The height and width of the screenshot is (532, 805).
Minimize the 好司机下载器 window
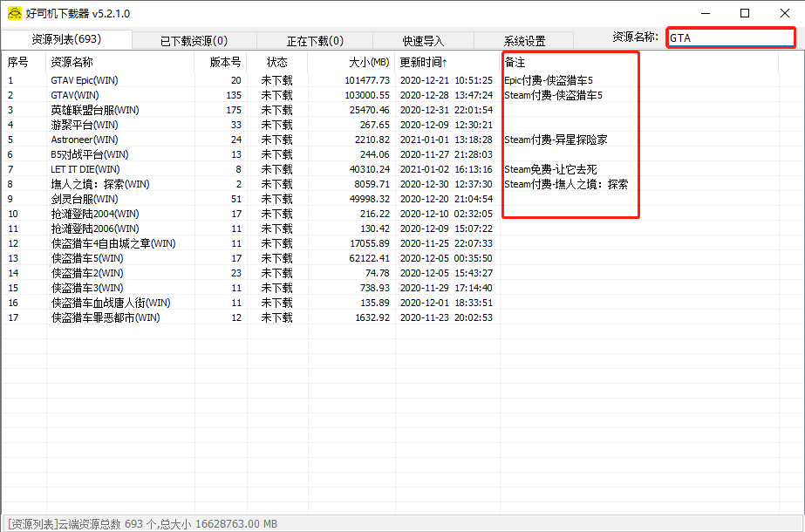click(x=706, y=13)
